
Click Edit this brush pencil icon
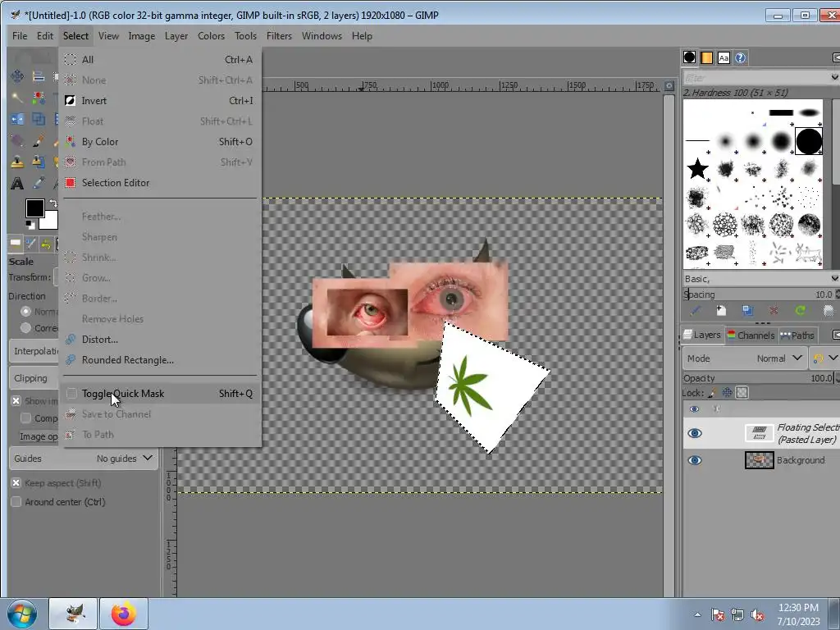[x=696, y=311]
